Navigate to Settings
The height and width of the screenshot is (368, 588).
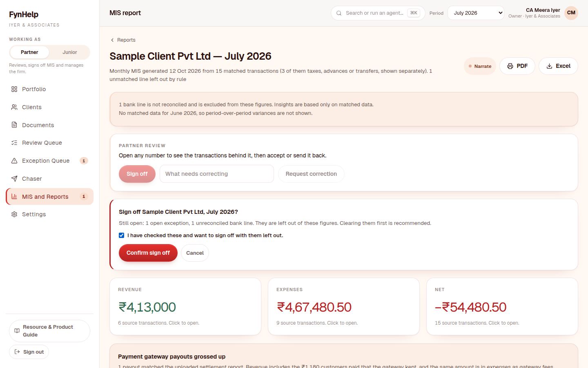(49, 214)
